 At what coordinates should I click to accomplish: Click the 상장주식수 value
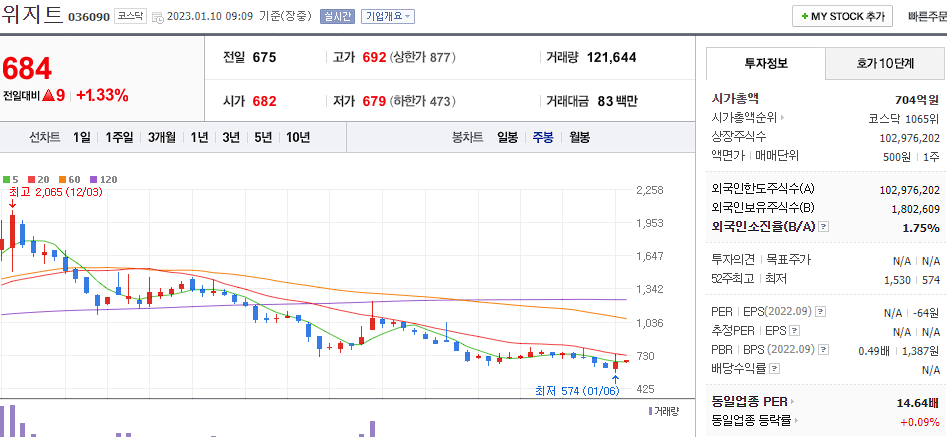click(x=910, y=138)
